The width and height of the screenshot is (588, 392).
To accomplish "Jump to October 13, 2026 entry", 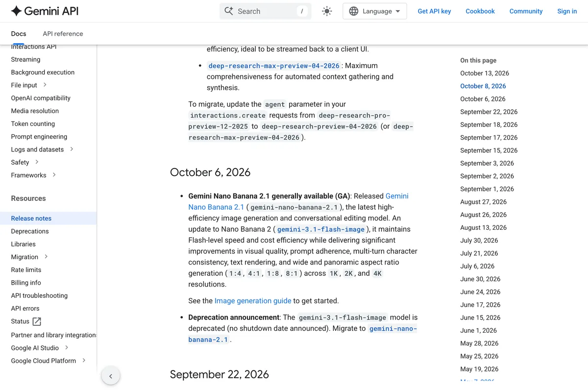I will [485, 73].
